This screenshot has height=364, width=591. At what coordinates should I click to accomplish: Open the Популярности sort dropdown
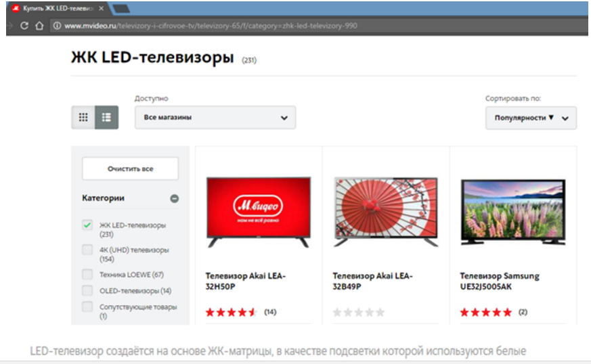531,118
